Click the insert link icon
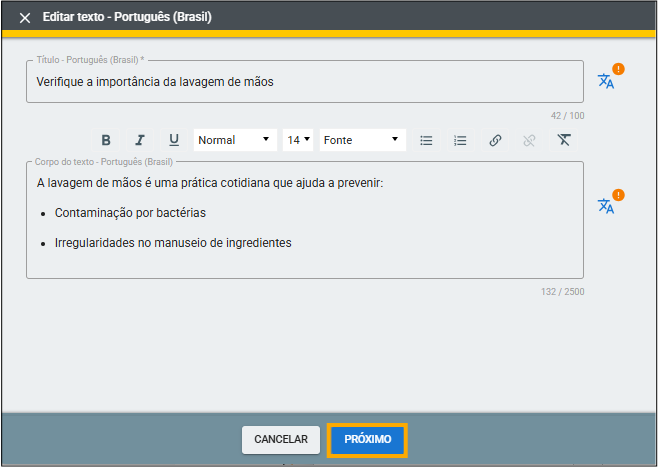The height and width of the screenshot is (467, 658). (x=495, y=140)
